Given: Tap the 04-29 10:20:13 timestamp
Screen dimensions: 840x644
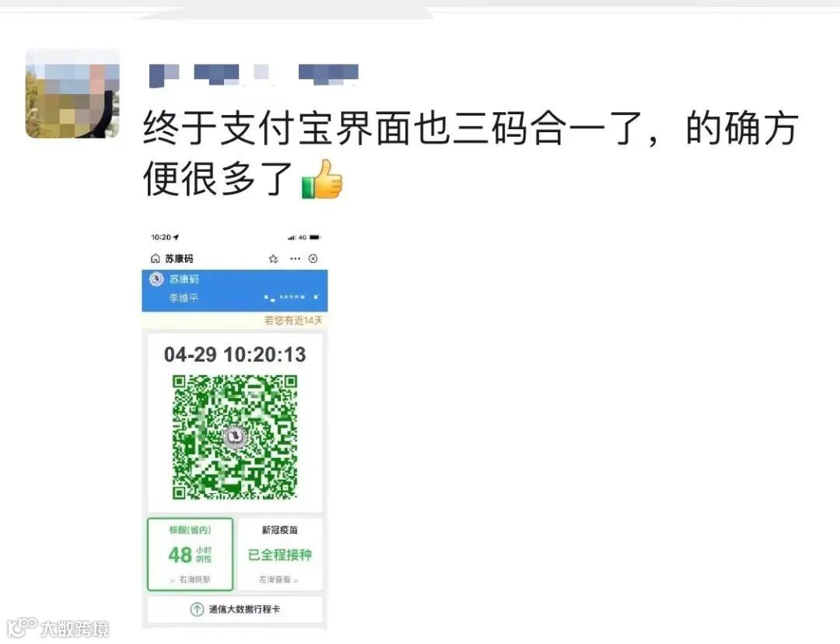Looking at the screenshot, I should click(235, 354).
